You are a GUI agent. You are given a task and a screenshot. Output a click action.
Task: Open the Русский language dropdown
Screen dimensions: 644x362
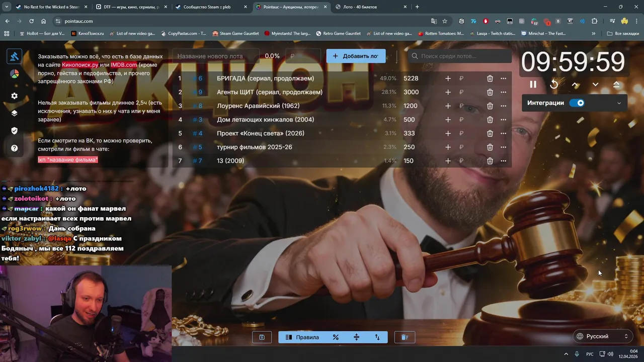click(602, 336)
